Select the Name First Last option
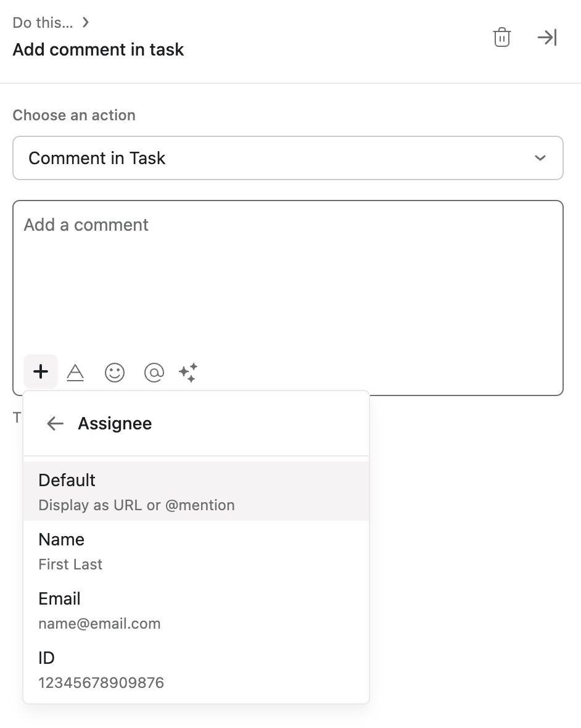581x728 pixels. (x=196, y=550)
